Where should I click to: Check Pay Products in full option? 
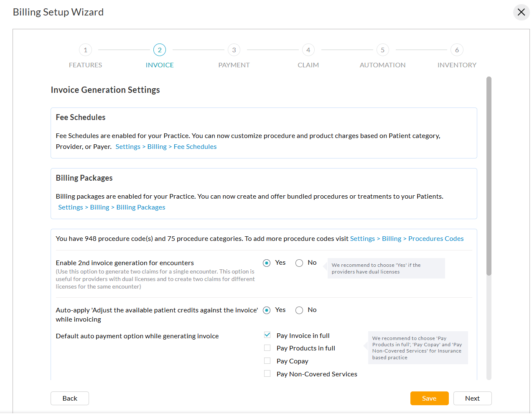267,348
